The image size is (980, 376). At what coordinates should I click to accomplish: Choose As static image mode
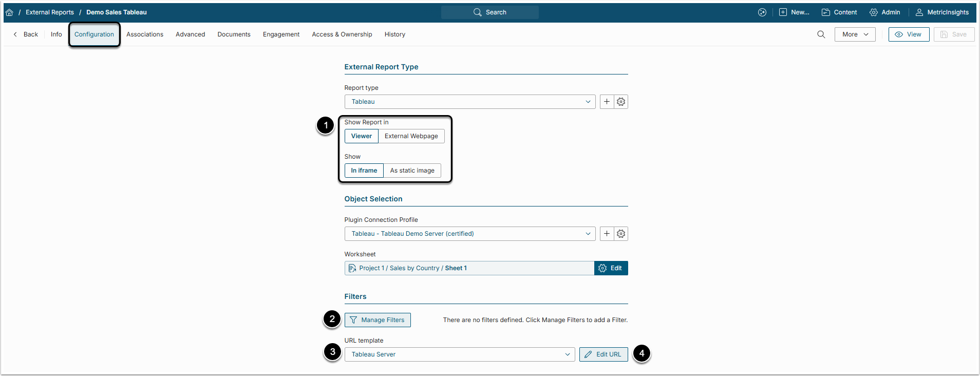click(x=412, y=171)
